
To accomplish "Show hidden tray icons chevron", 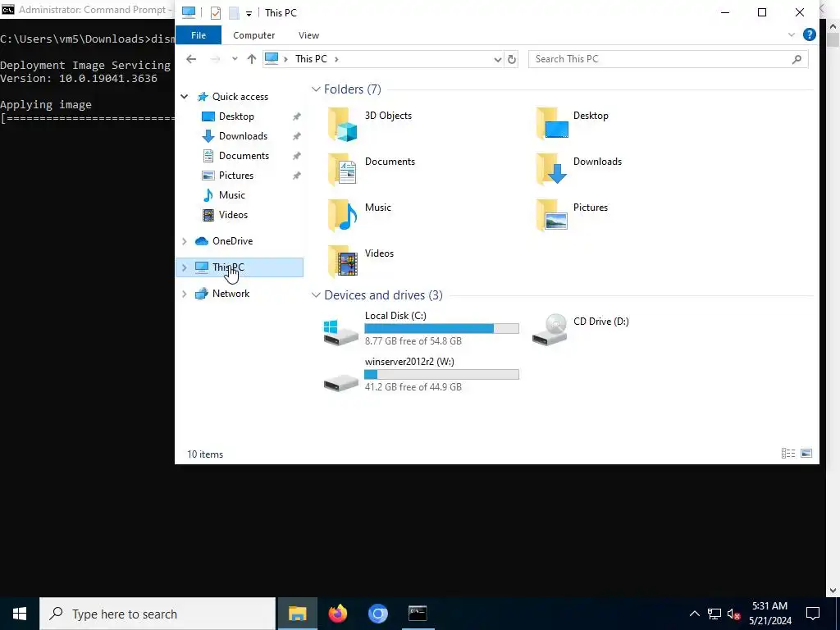I will pos(694,614).
